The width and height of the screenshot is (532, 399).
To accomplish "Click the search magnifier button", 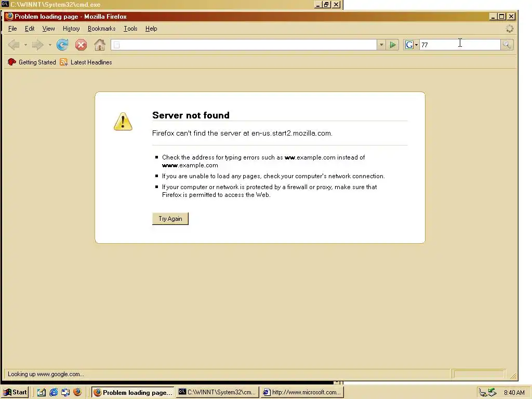I will pos(507,45).
